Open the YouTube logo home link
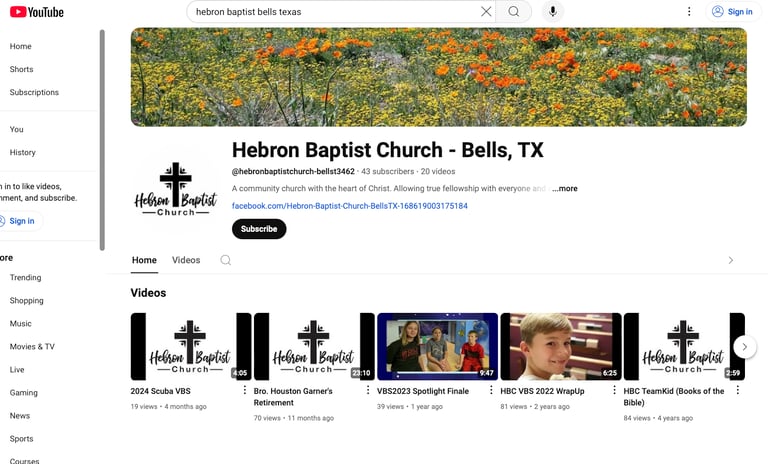This screenshot has width=768, height=464. pyautogui.click(x=37, y=12)
